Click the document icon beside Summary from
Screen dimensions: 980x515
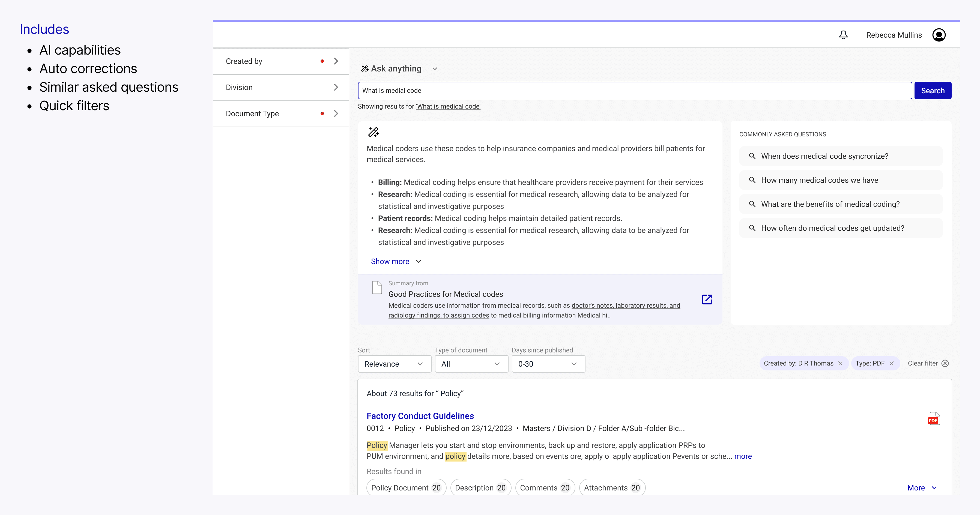click(x=377, y=288)
